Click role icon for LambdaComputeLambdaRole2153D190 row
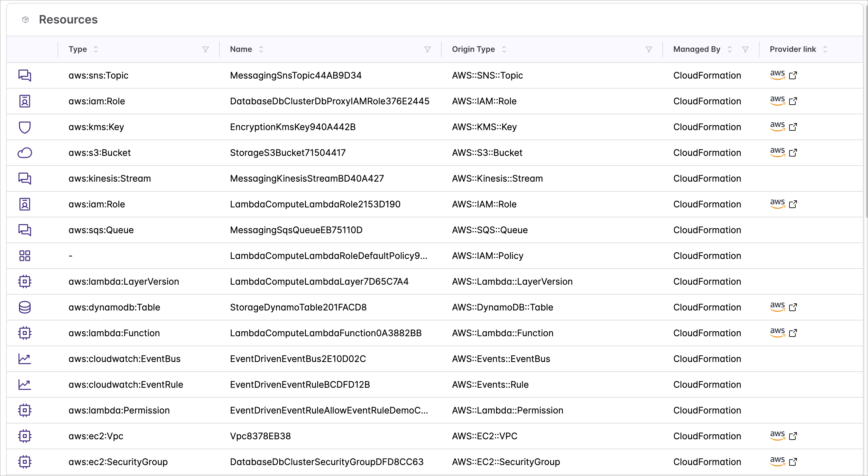Image resolution: width=868 pixels, height=476 pixels. click(x=24, y=204)
